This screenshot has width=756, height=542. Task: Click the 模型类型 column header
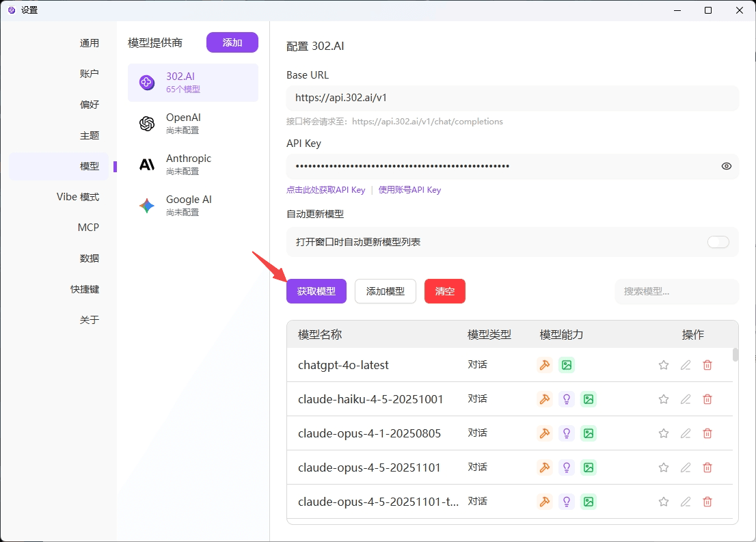click(x=489, y=335)
